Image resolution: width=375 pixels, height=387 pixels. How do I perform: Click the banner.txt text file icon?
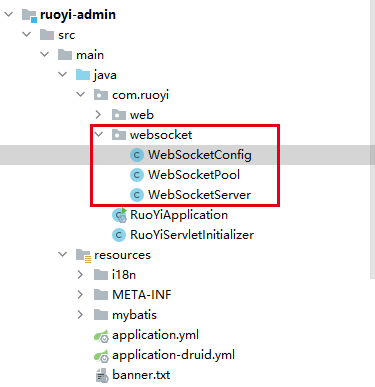pyautogui.click(x=101, y=375)
